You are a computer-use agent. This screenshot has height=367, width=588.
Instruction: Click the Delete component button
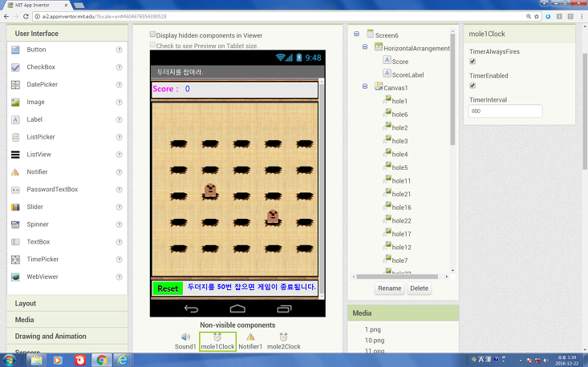pyautogui.click(x=420, y=288)
